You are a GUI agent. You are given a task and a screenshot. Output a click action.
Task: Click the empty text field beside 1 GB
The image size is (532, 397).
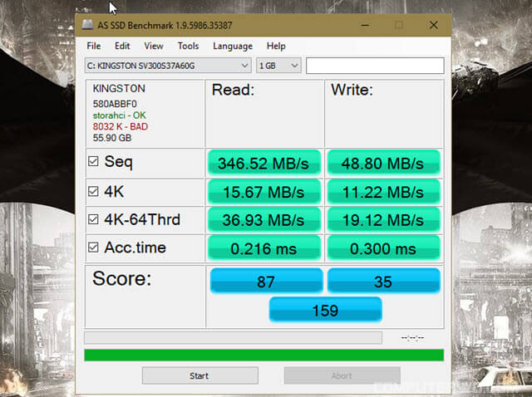(374, 65)
